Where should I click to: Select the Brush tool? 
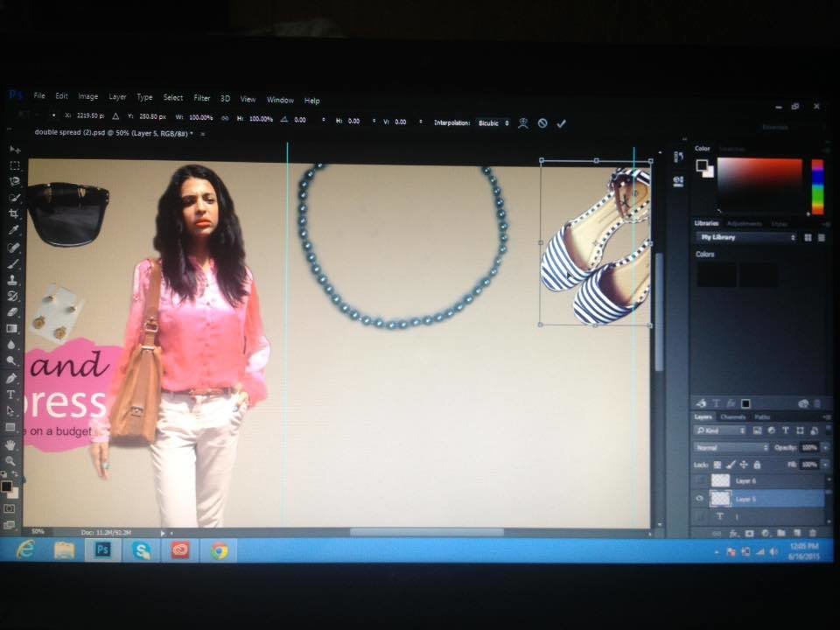click(x=14, y=263)
